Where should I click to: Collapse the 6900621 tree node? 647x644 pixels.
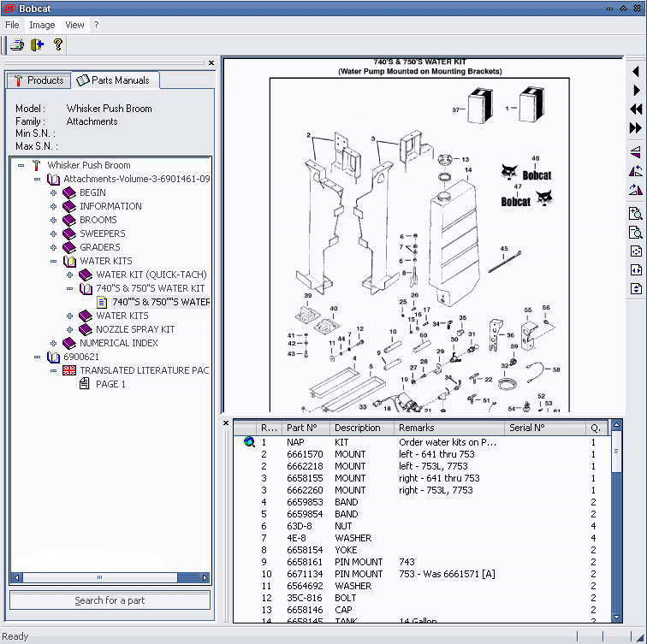point(37,357)
